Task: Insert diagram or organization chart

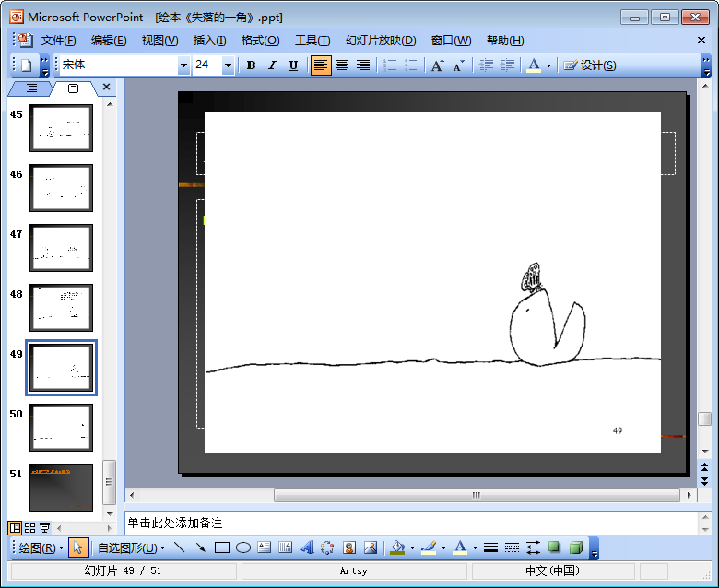Action: click(327, 547)
